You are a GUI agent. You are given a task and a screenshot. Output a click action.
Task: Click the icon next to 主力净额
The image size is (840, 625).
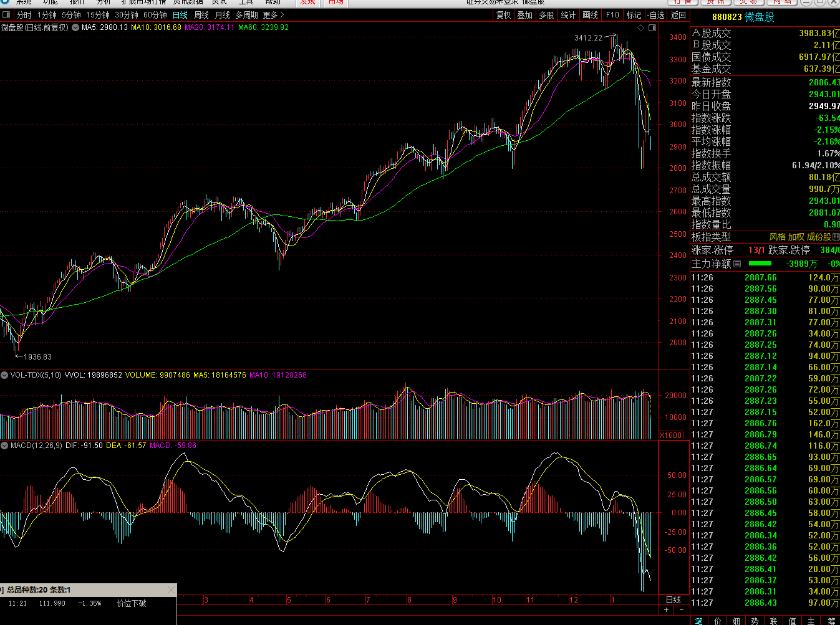737,264
